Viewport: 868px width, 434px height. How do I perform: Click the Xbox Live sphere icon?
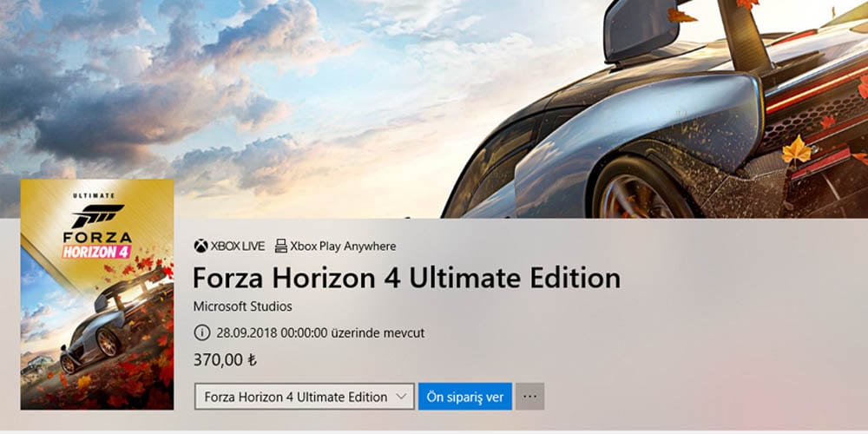tap(201, 246)
